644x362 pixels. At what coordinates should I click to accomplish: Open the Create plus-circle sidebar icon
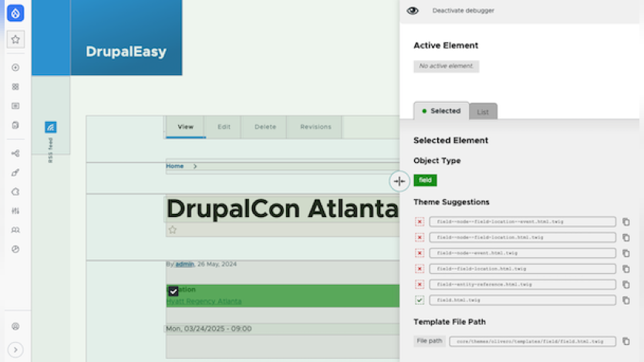point(15,67)
